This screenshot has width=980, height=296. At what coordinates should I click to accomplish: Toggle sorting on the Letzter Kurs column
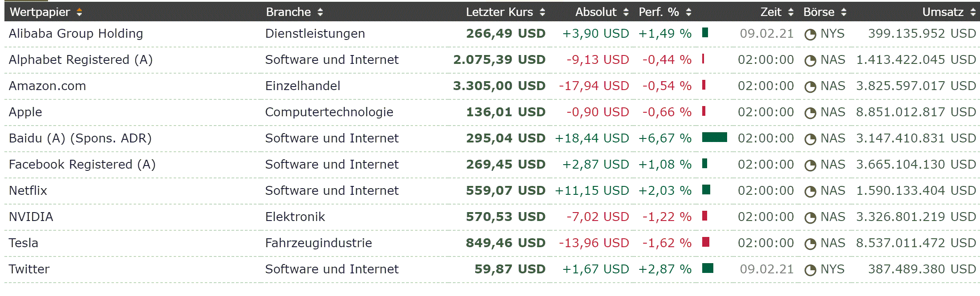coord(542,12)
